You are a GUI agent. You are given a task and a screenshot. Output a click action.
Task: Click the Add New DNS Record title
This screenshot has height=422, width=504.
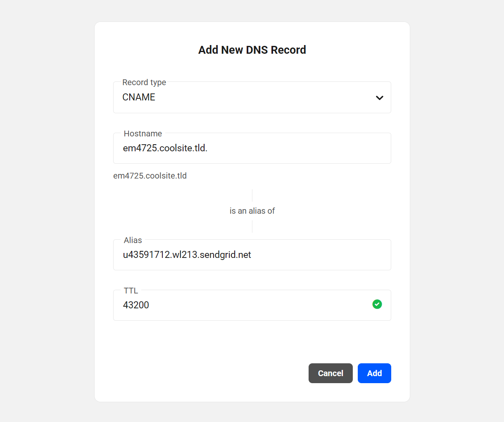pos(252,50)
